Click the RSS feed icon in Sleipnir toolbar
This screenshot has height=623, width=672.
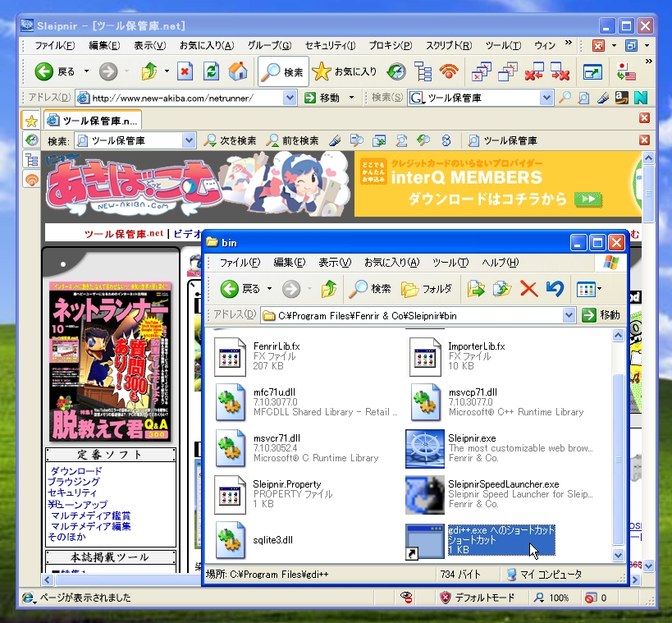point(449,71)
